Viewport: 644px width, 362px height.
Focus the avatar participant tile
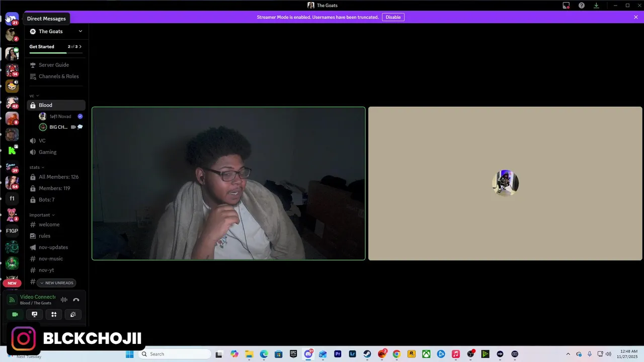tap(505, 184)
